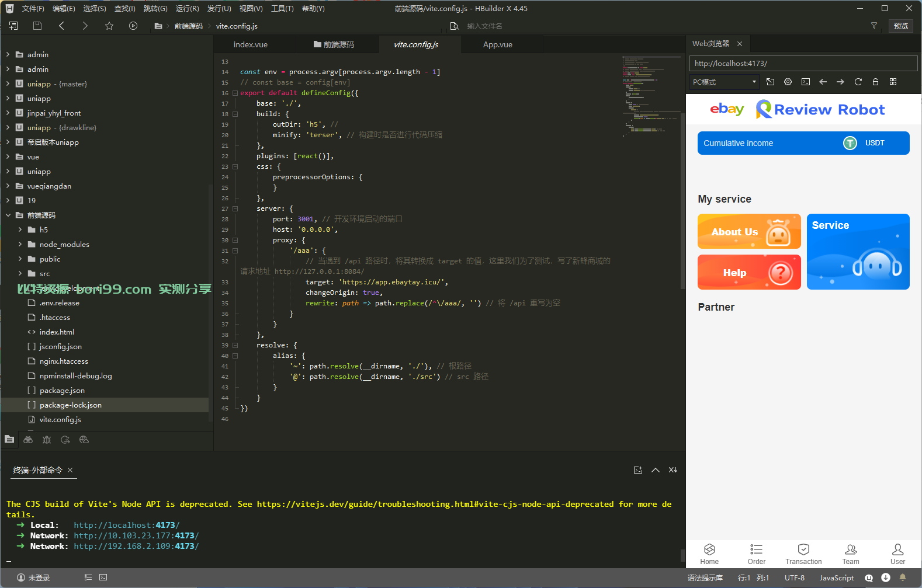This screenshot has width=922, height=588.
Task: Click the browser URL address field
Action: (x=803, y=63)
